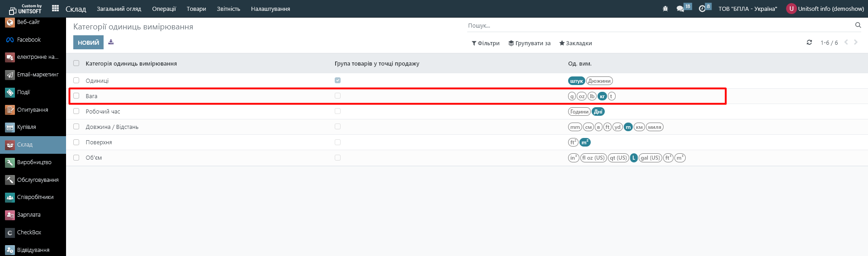Open the apps grid menu icon
Screen dimensions: 868x256
click(55, 9)
